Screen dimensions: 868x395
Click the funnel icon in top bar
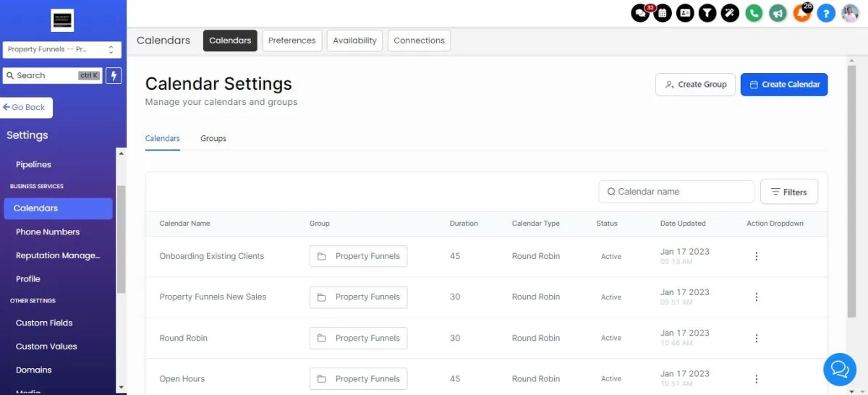click(x=708, y=13)
